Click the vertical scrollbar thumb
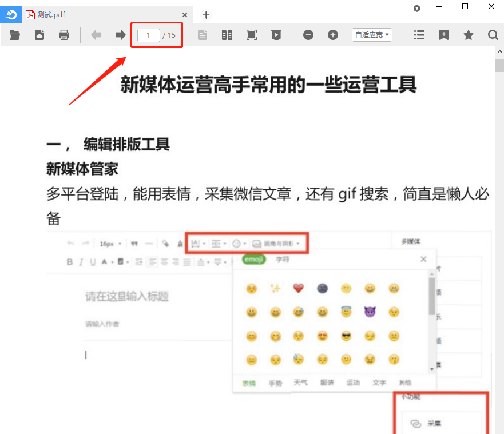The image size is (504, 434). coord(499,66)
